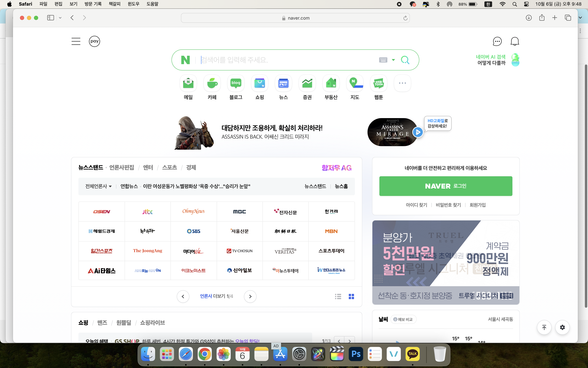Click the green search magnifier icon
The width and height of the screenshot is (588, 368).
coord(405,60)
